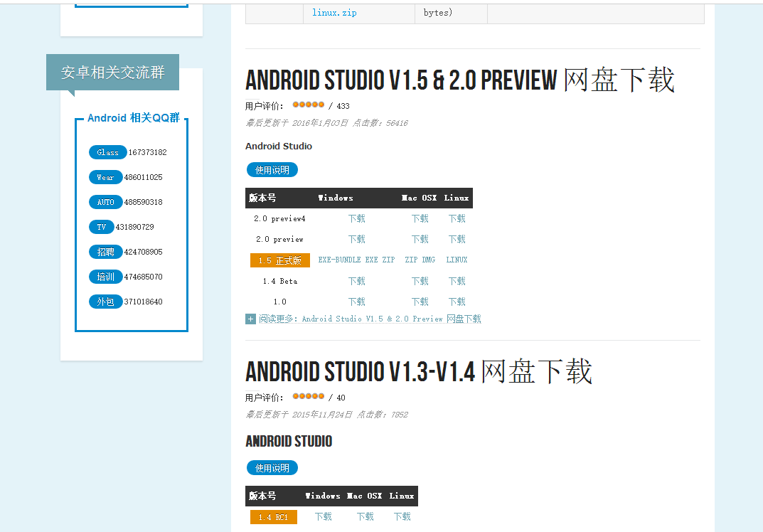Viewport: 763px width, 532px height.
Task: Select the QQ number 371018640
Action: pyautogui.click(x=143, y=302)
